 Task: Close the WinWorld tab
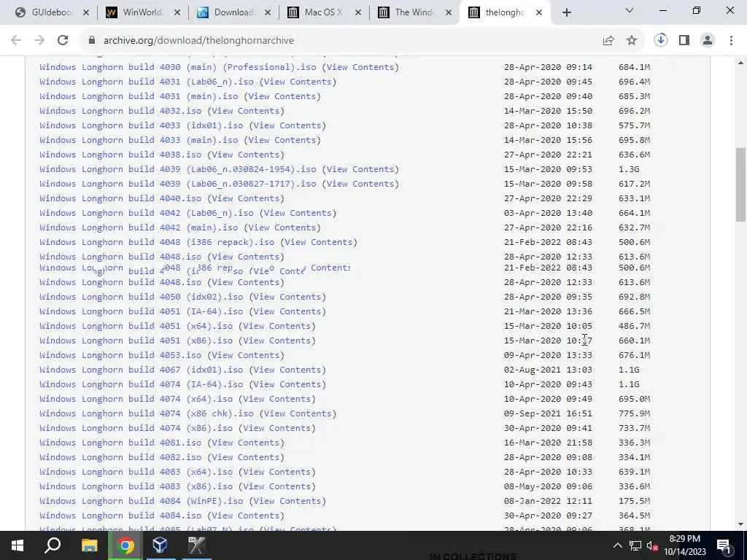(177, 13)
